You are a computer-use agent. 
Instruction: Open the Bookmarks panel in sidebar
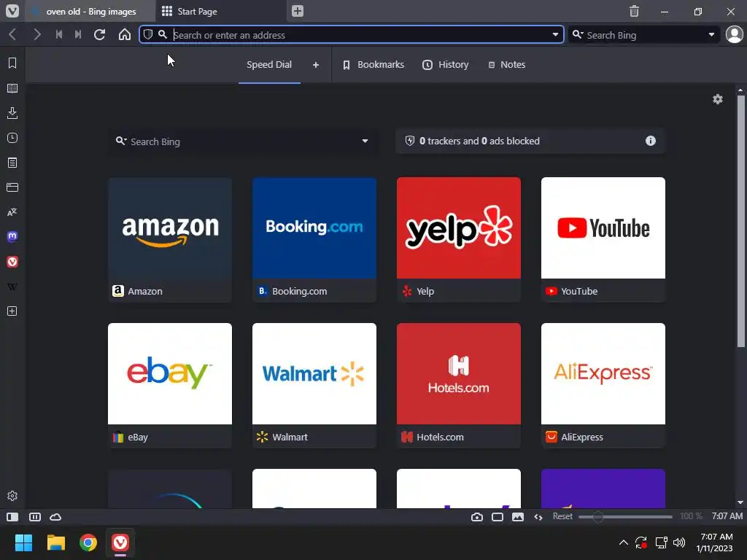[12, 63]
